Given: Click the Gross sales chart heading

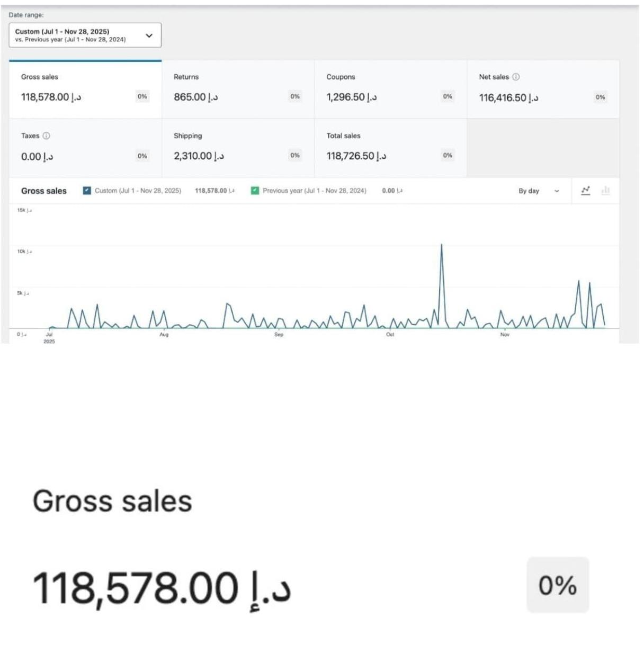Looking at the screenshot, I should click(x=44, y=191).
